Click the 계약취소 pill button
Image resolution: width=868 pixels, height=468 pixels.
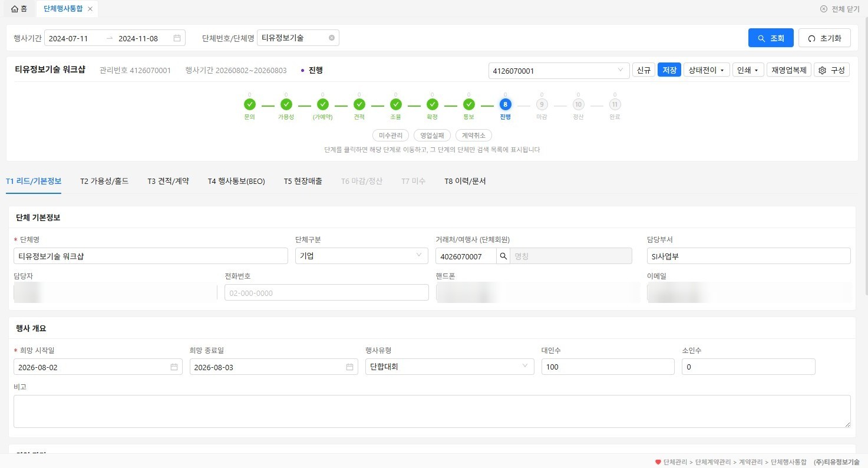[474, 136]
